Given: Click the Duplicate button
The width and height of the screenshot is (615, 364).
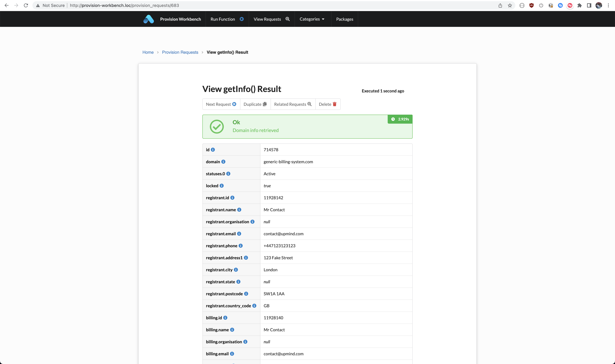Looking at the screenshot, I should click(255, 104).
